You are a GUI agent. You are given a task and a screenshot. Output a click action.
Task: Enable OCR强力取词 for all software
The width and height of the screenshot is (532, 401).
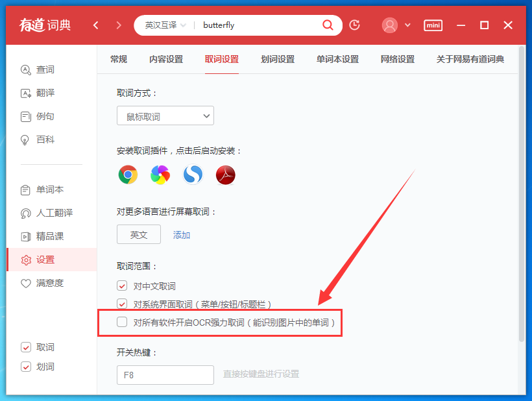click(122, 322)
